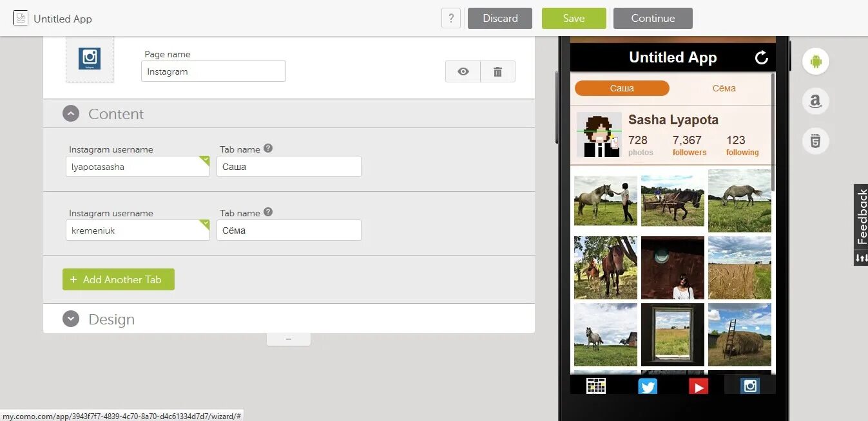Click the Tab name help icon for Сёма
The width and height of the screenshot is (868, 421).
tap(268, 212)
